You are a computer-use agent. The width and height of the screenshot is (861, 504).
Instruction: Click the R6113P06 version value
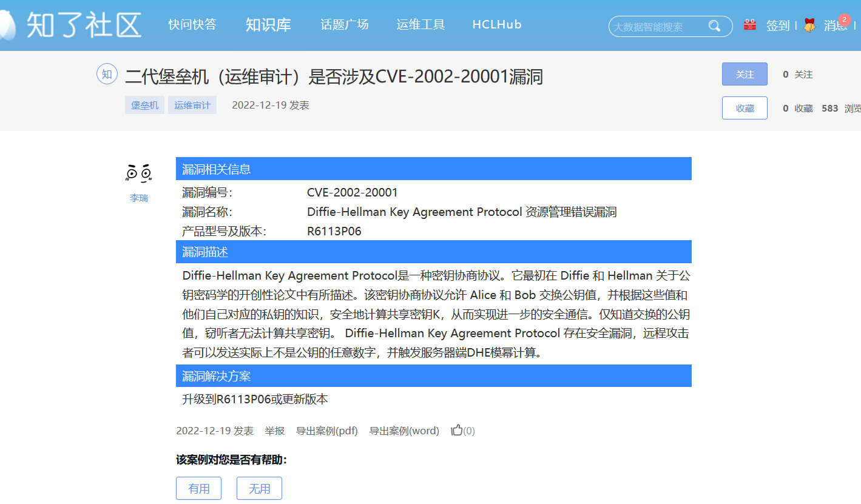click(334, 232)
